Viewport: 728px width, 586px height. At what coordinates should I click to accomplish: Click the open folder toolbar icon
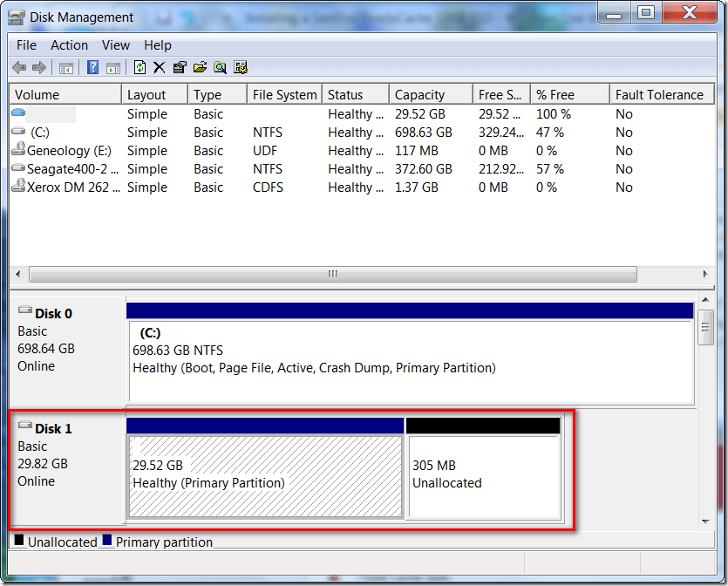click(200, 67)
